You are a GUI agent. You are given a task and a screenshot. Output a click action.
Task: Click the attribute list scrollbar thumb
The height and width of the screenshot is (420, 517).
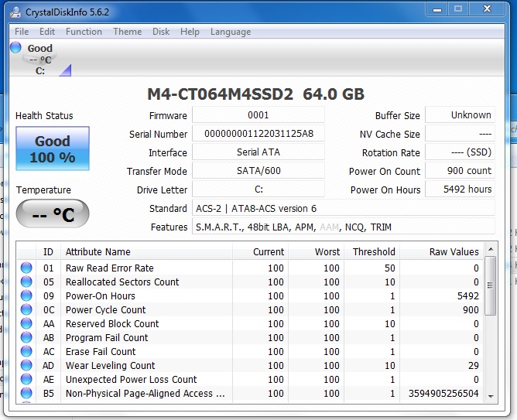point(491,285)
